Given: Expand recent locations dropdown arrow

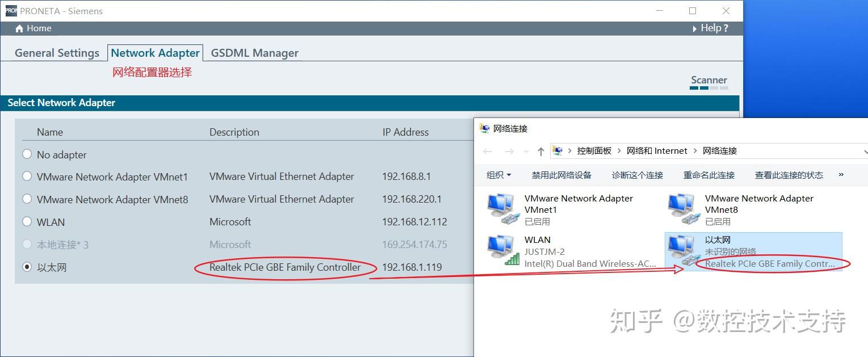Looking at the screenshot, I should pos(526,152).
